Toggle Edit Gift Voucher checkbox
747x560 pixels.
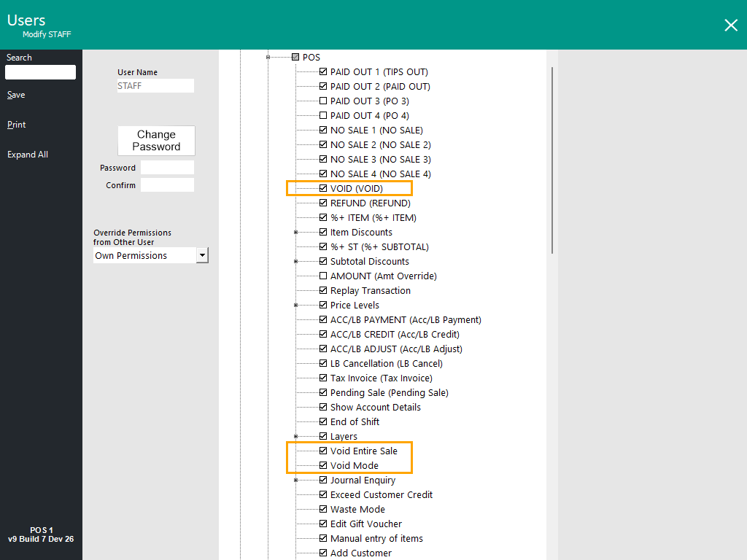click(323, 524)
